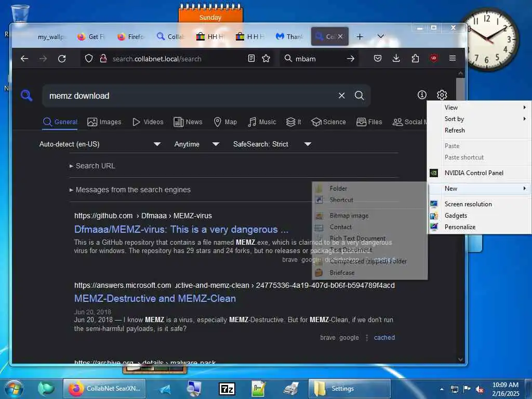The image size is (532, 399).
Task: Open the Anytime time range dropdown
Action: click(196, 144)
